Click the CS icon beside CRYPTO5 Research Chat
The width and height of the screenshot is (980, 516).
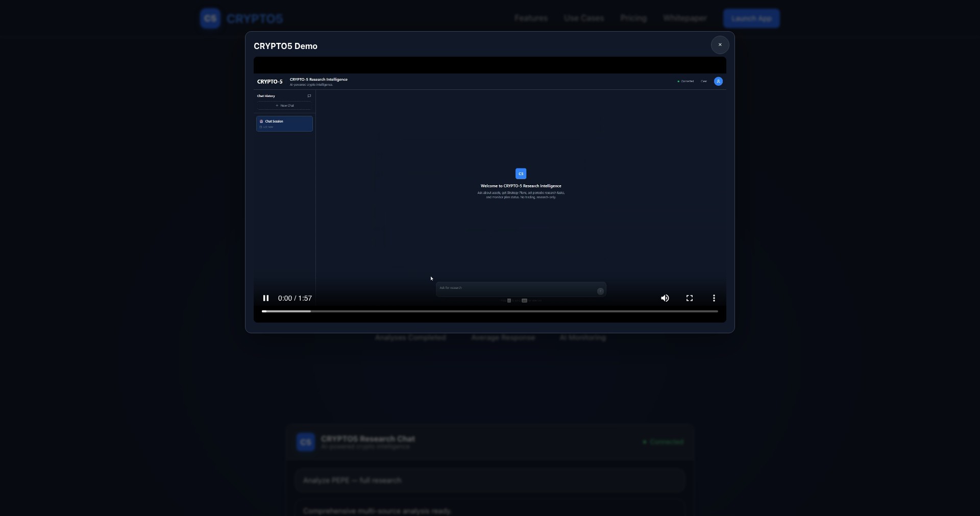coord(306,442)
